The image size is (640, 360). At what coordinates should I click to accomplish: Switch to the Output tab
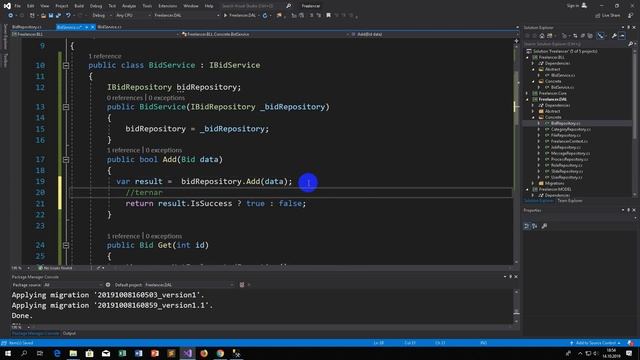[69, 333]
